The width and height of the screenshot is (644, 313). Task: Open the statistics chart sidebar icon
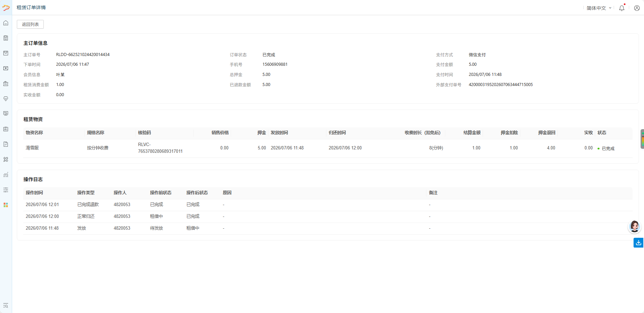point(6,175)
